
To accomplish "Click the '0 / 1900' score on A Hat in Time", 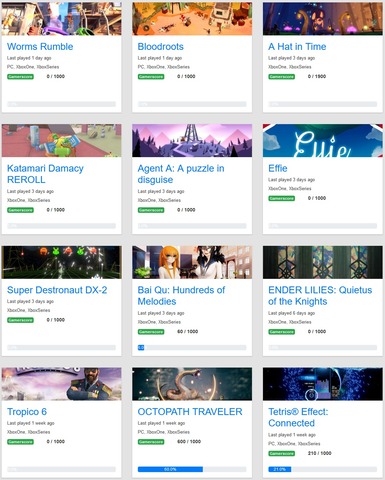I will [317, 77].
